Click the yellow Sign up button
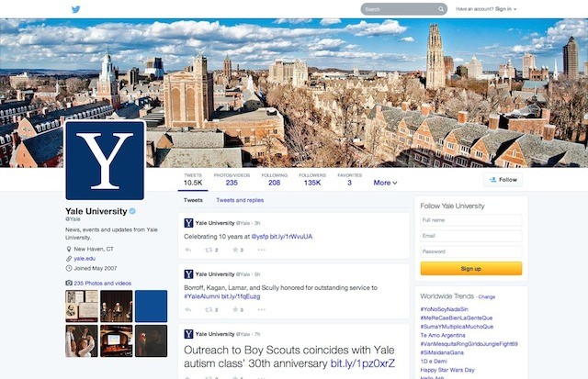Screen dimensions: 588x379 click(x=471, y=269)
